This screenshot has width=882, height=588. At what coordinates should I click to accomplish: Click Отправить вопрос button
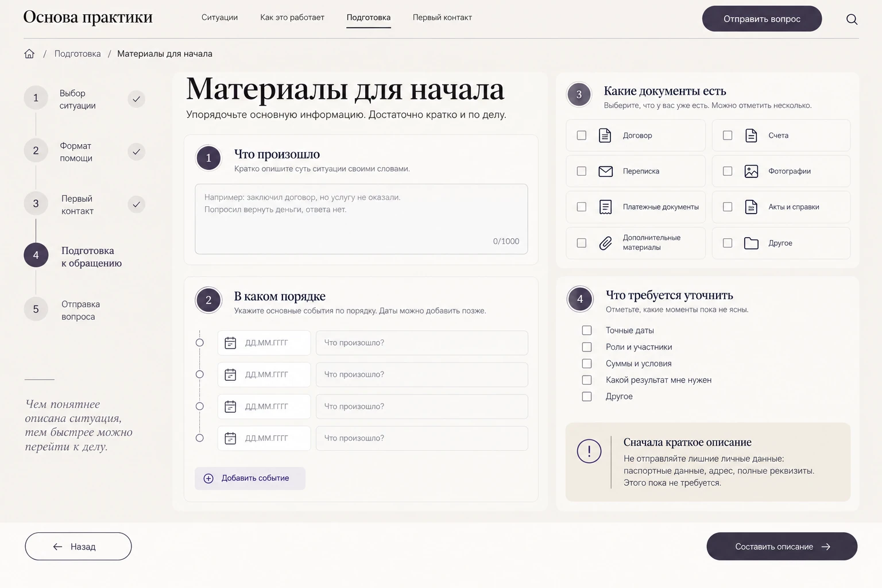click(762, 19)
